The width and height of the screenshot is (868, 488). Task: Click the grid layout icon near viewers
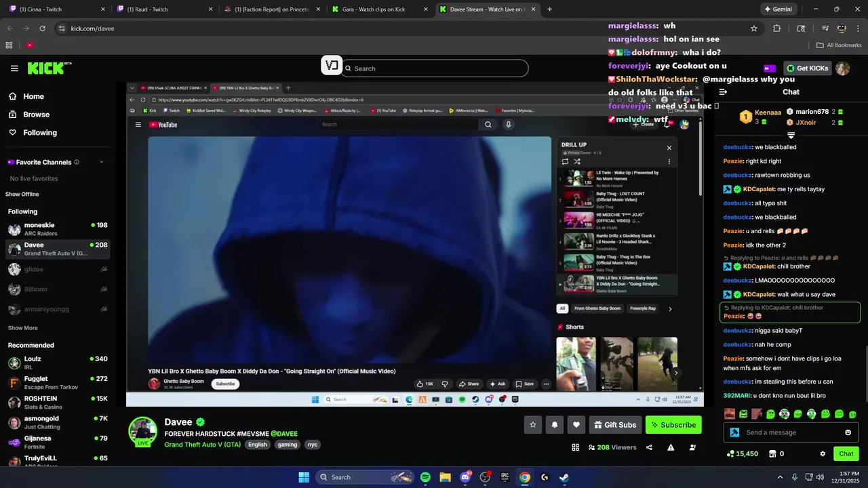coord(575,447)
